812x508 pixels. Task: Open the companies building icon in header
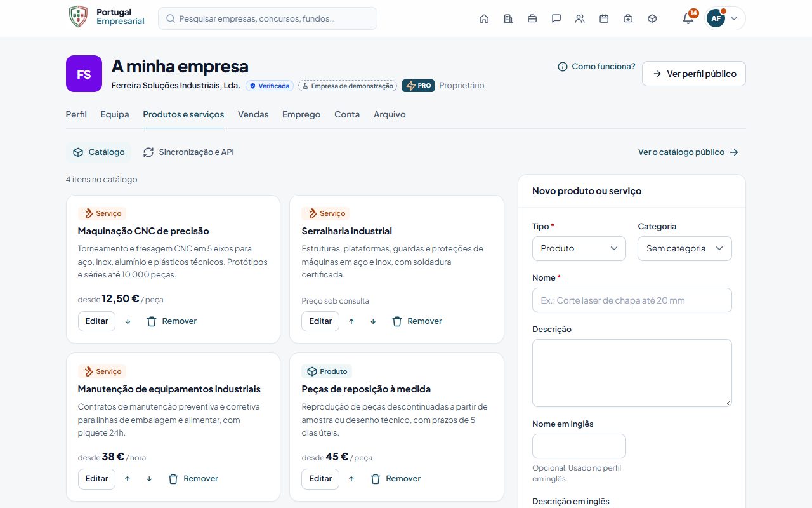click(x=508, y=18)
